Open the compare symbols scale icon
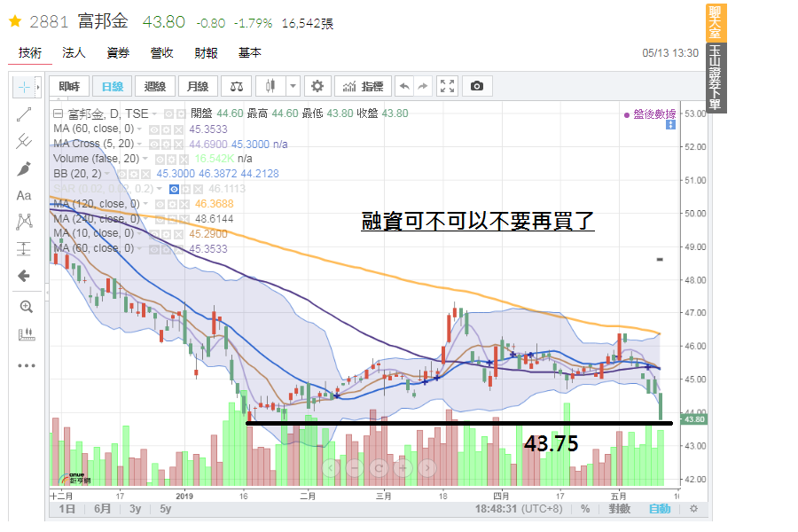 (x=237, y=86)
